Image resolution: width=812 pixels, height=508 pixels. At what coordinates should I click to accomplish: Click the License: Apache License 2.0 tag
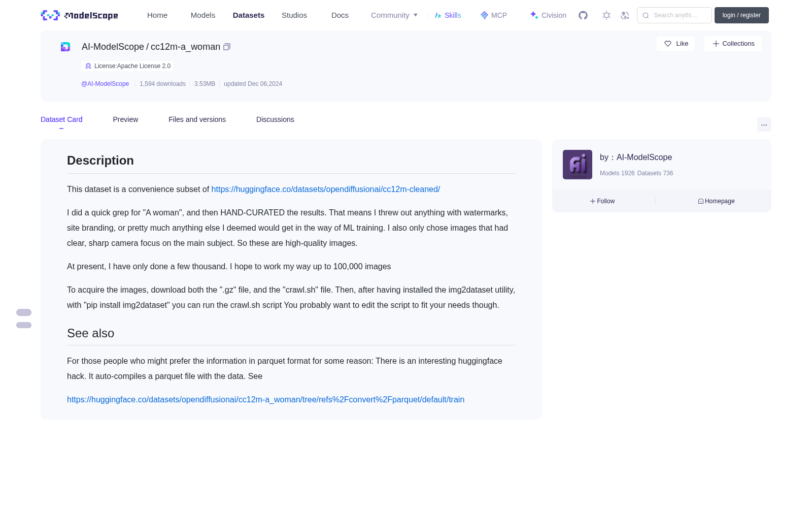127,66
